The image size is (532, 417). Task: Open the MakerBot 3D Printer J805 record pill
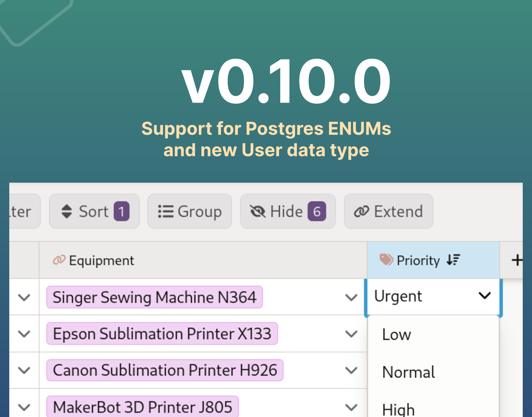(142, 407)
